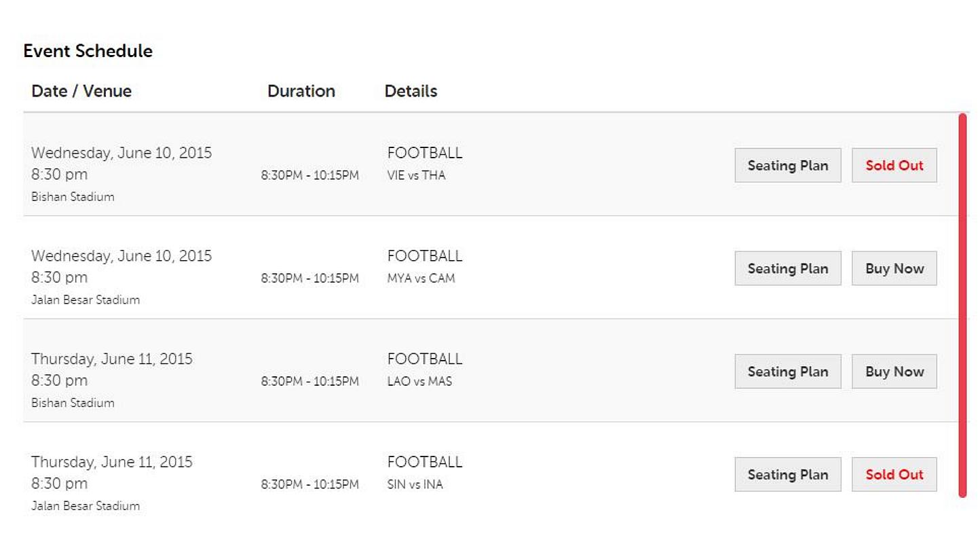Click Seating Plan for SIN vs INA match
Image resolution: width=980 pixels, height=557 pixels.
[787, 474]
